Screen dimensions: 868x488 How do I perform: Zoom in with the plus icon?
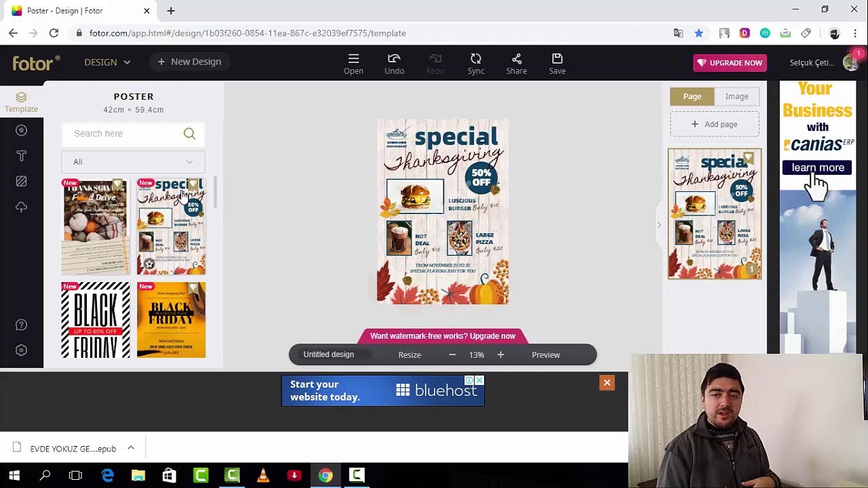(500, 354)
